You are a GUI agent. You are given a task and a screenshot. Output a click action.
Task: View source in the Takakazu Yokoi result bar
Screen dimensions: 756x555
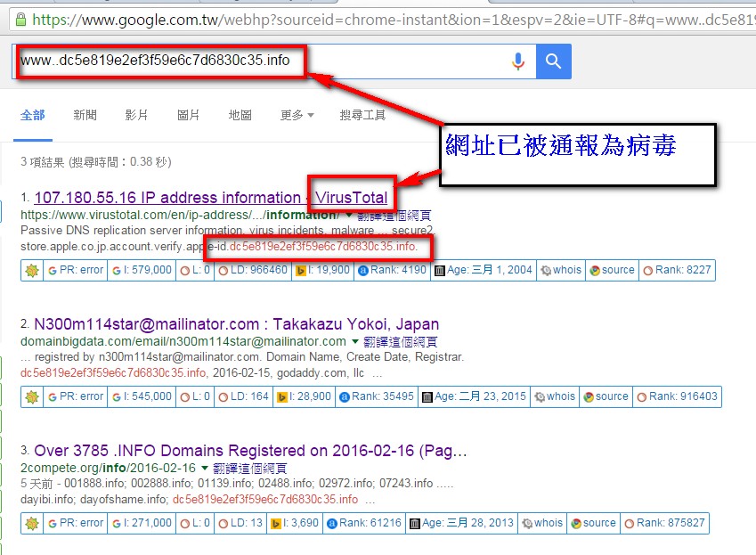coord(606,396)
